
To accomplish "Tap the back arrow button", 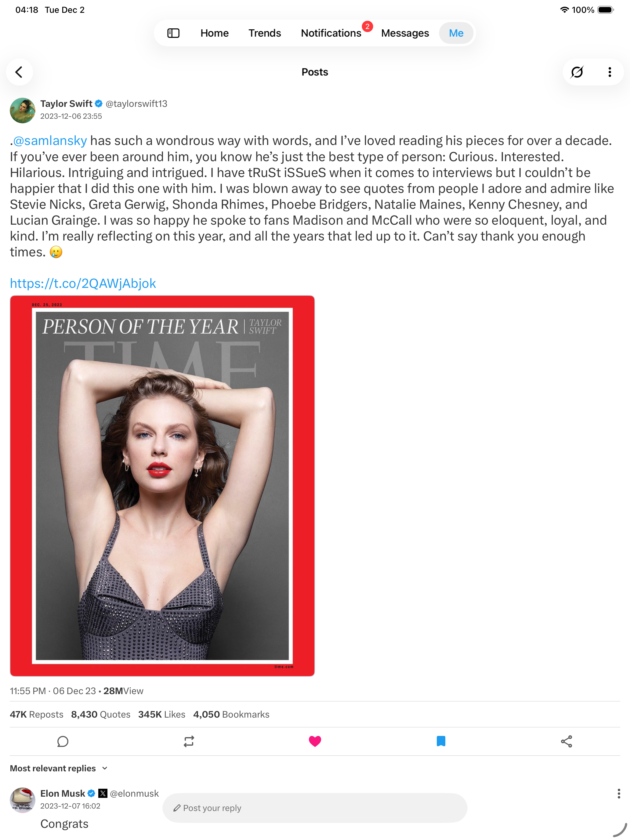I will point(19,72).
